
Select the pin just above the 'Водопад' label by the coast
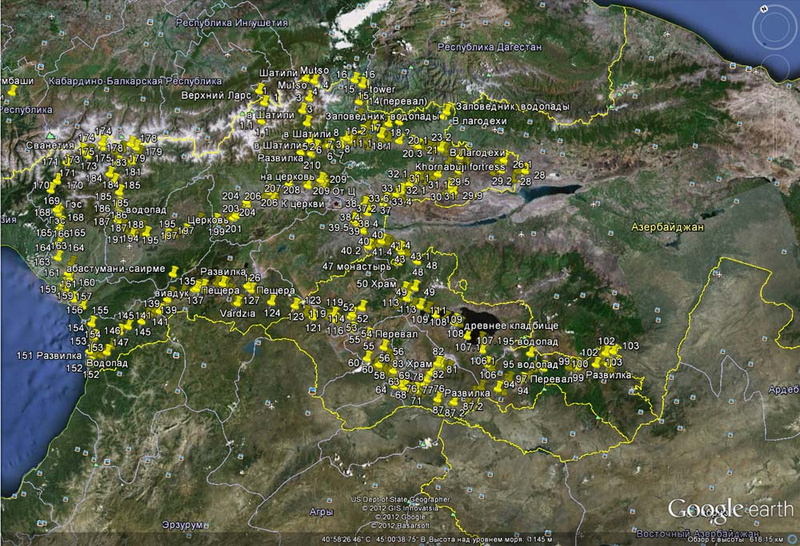coord(108,350)
